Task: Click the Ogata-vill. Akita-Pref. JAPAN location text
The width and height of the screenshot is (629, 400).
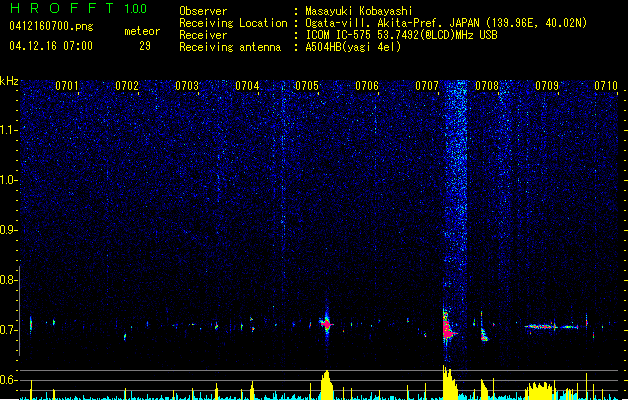Action: point(446,23)
